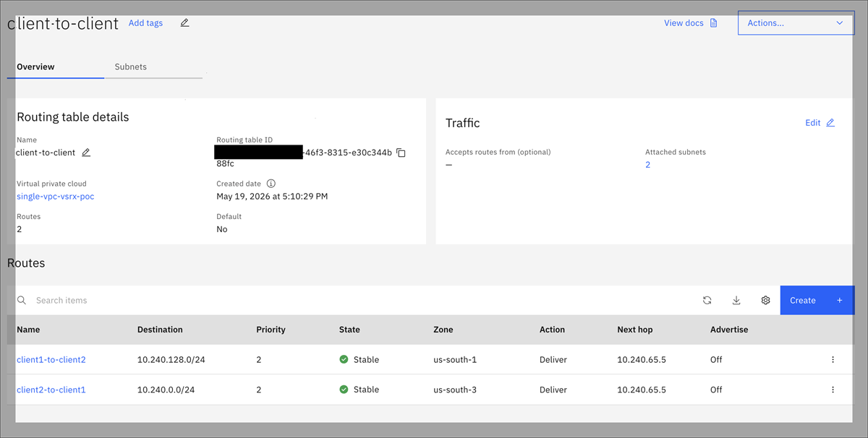Refresh the routes table

point(707,300)
